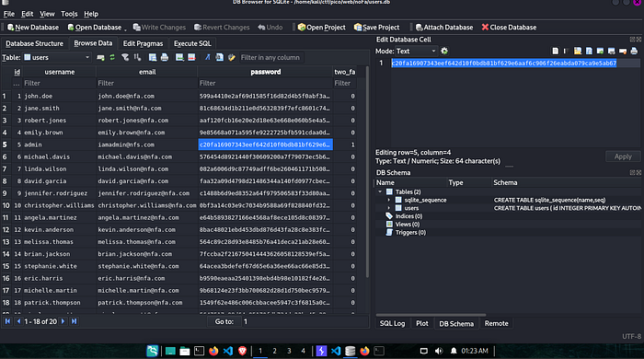Click the Apply button in Edit Cell
This screenshot has width=644, height=359.
(x=623, y=156)
